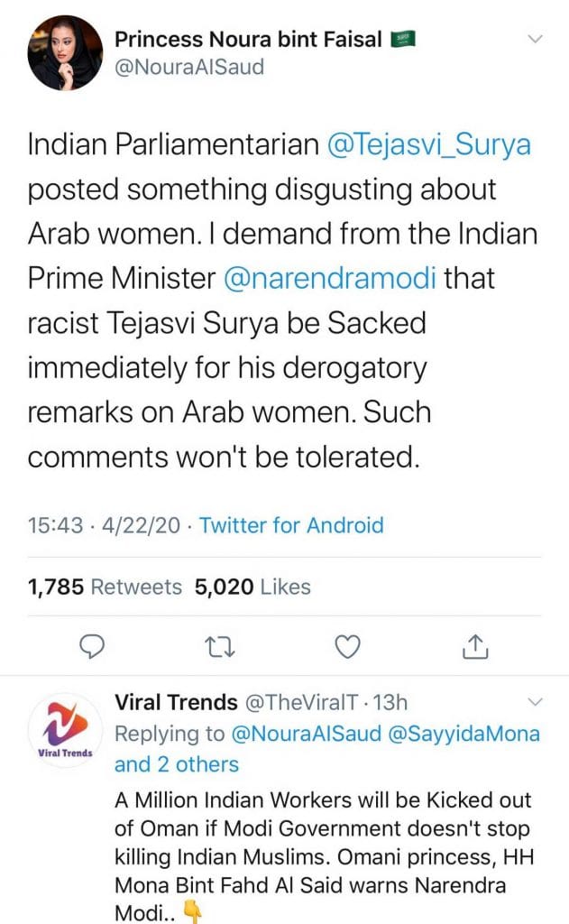Open the @narendramodi mention link
The image size is (569, 924).
pyautogui.click(x=332, y=280)
